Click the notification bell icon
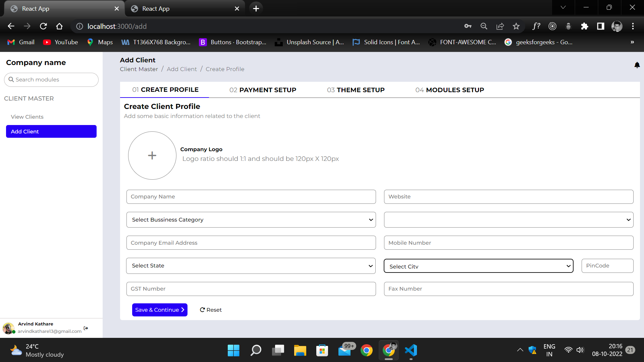Image resolution: width=644 pixels, height=362 pixels. (x=637, y=65)
